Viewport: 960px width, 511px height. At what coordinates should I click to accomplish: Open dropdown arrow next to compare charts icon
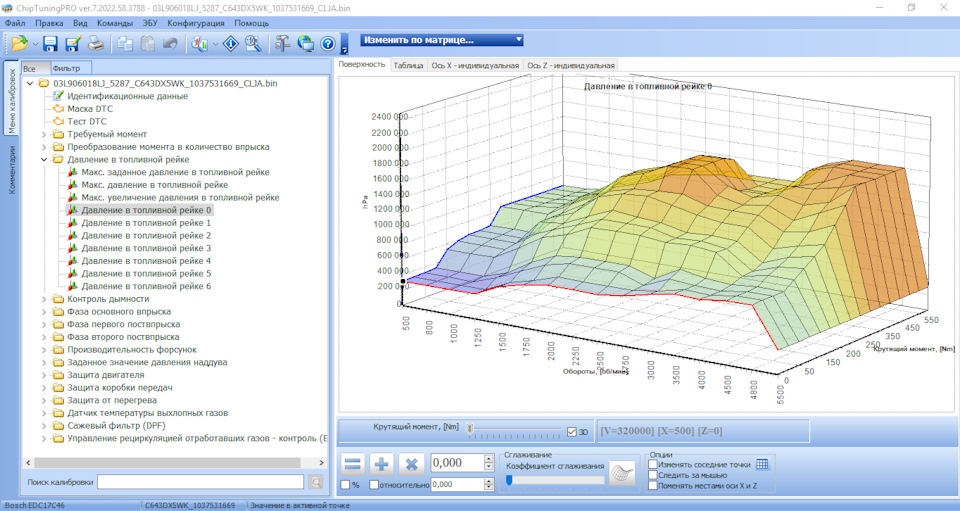click(215, 44)
